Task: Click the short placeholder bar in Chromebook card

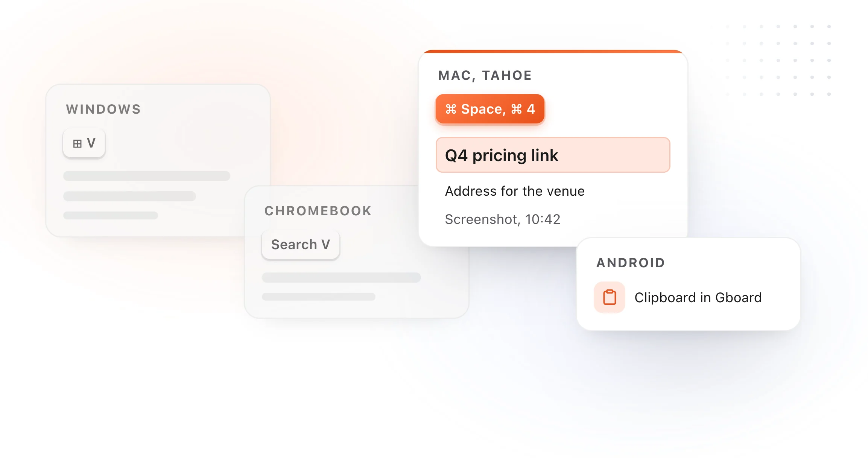Action: click(319, 297)
